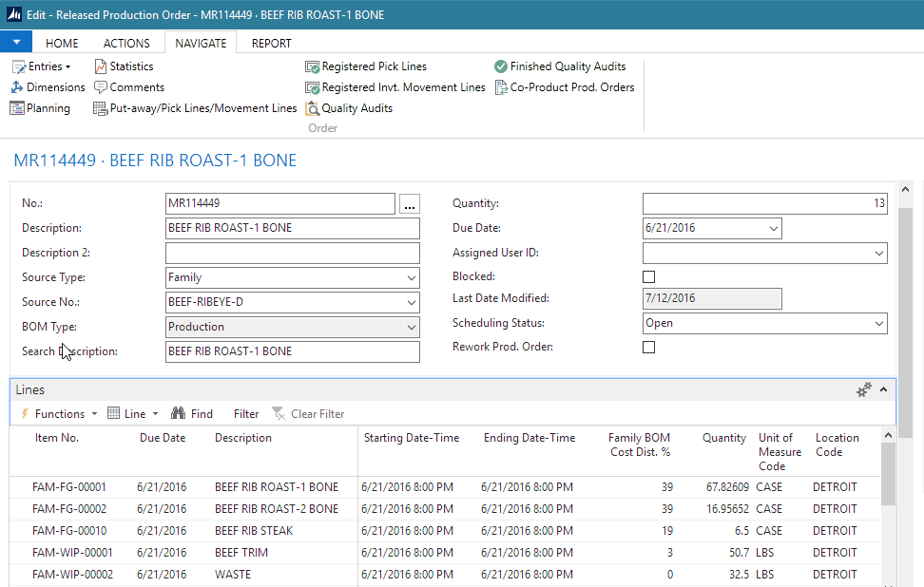Switch to the ACTIONS ribbon tab
This screenshot has width=924, height=587.
coord(126,43)
